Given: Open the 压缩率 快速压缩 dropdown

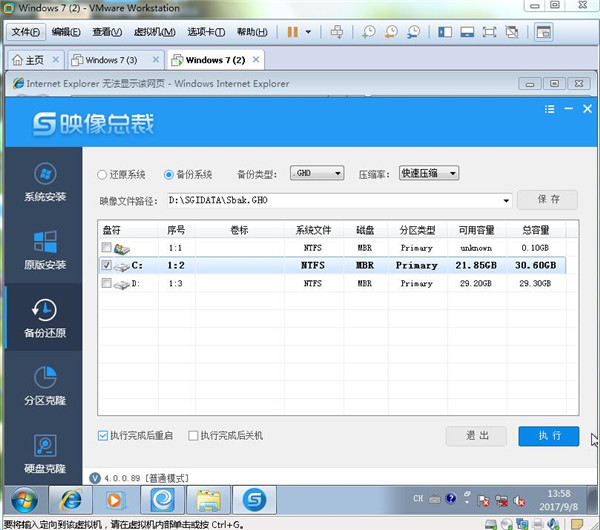Looking at the screenshot, I should point(429,173).
